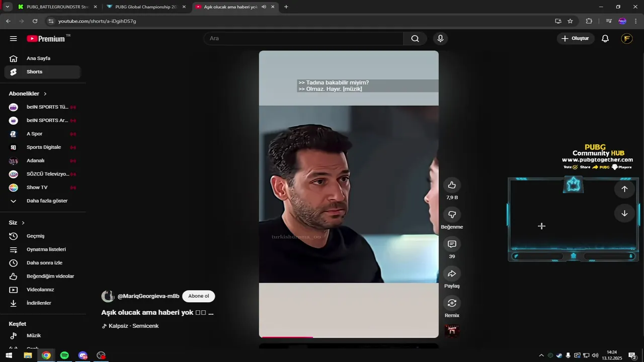
Task: Open a new browser tab
Action: (x=286, y=7)
